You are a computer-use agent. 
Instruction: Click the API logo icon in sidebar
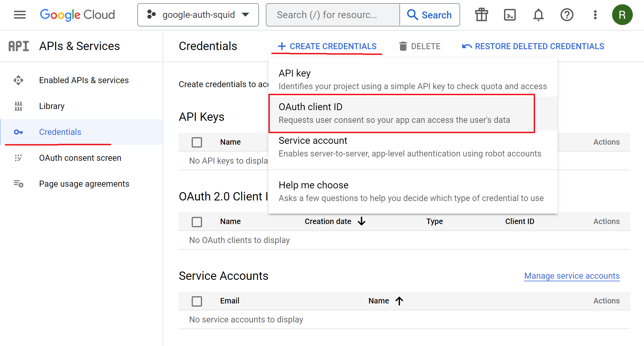tap(18, 46)
